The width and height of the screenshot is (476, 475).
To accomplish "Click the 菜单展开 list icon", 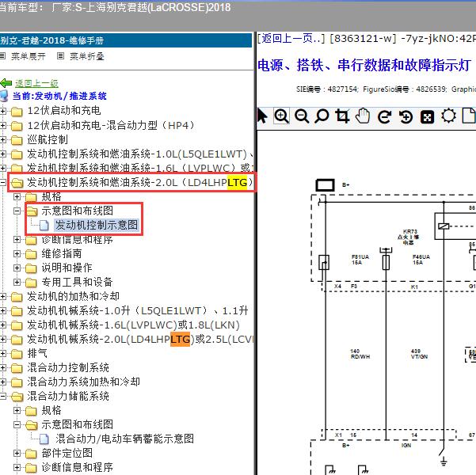I will [x=2, y=56].
